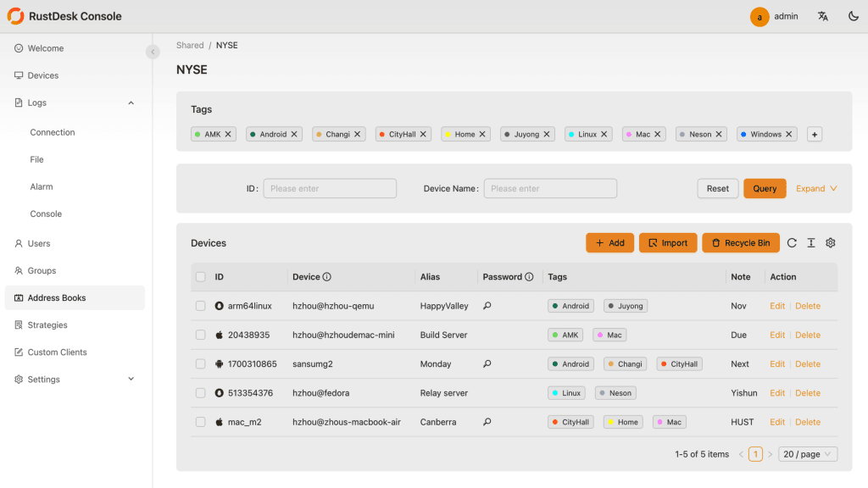Remove the Android tag
This screenshot has width=868, height=488.
pos(294,135)
